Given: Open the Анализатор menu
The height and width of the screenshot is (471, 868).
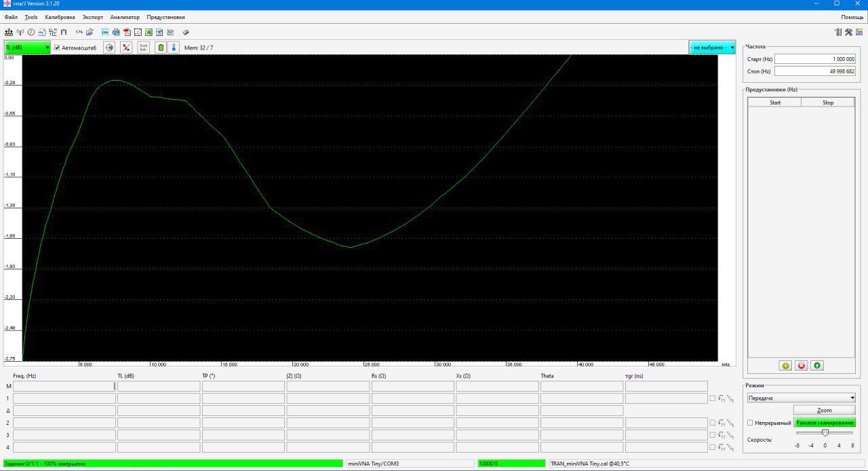Looking at the screenshot, I should (x=125, y=17).
